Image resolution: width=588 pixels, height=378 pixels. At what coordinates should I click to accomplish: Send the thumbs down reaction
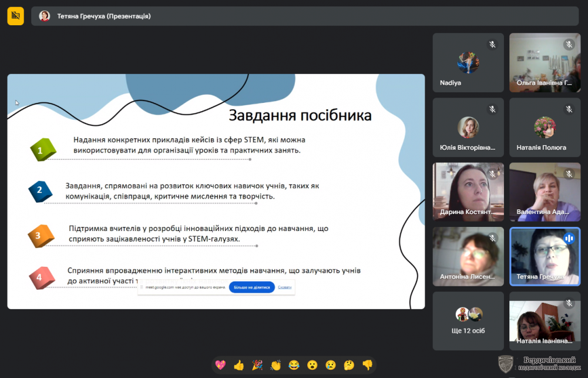[x=368, y=365]
